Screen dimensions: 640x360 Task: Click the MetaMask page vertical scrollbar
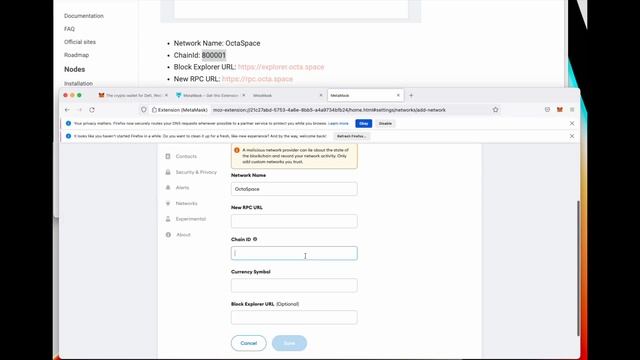578,268
